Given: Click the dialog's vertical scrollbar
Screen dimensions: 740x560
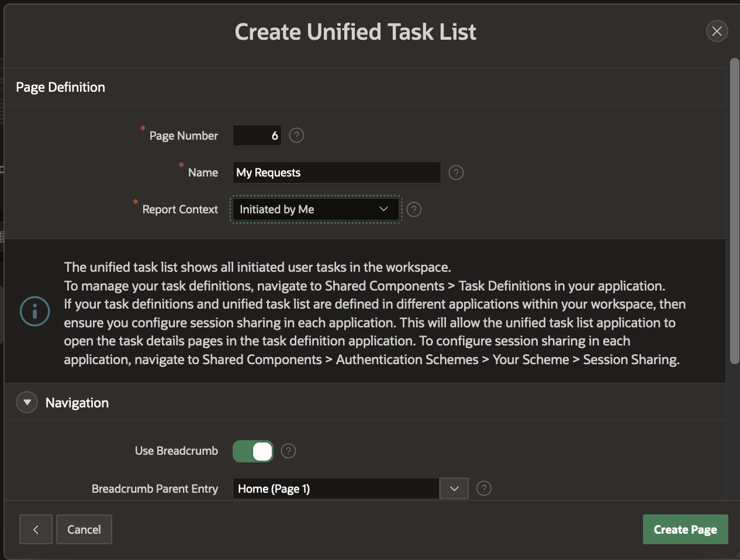Looking at the screenshot, I should click(734, 210).
